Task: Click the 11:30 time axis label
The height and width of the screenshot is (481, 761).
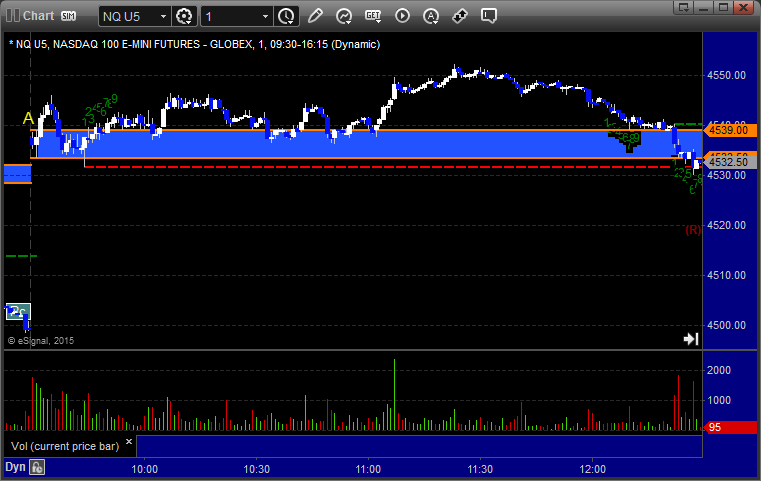Action: click(480, 469)
